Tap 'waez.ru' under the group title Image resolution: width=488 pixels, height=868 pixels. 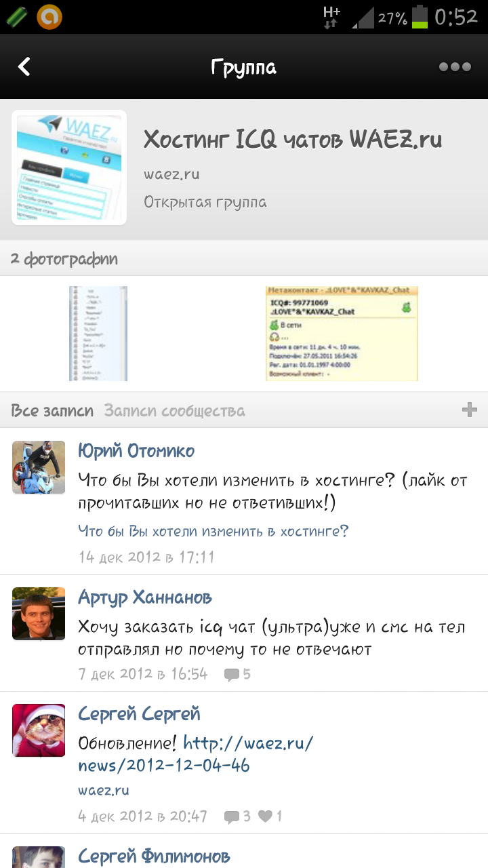coord(171,174)
